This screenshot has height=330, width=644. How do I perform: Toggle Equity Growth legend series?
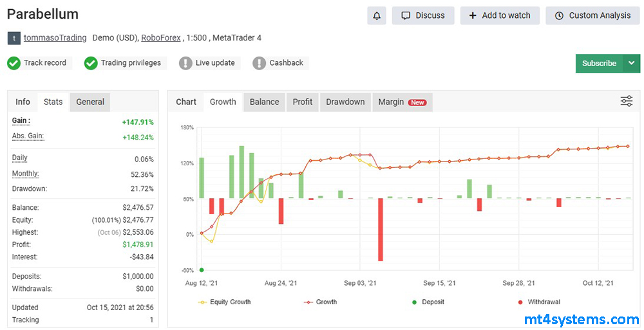[225, 302]
